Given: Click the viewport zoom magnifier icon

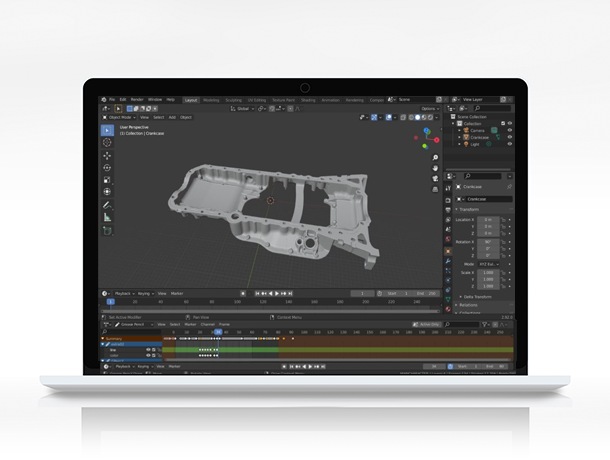Looking at the screenshot, I should pyautogui.click(x=435, y=158).
